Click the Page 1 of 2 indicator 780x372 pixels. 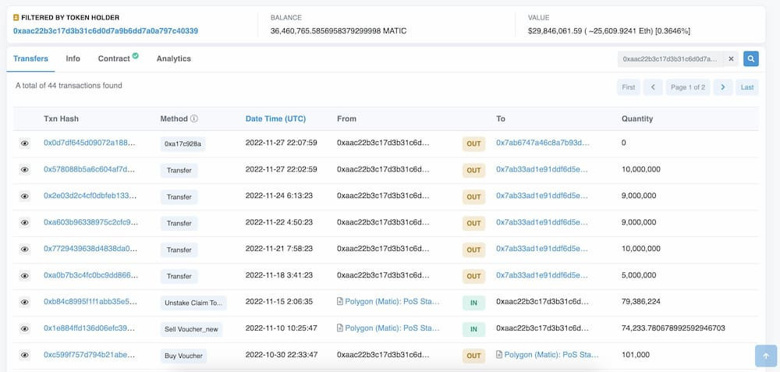click(x=688, y=87)
